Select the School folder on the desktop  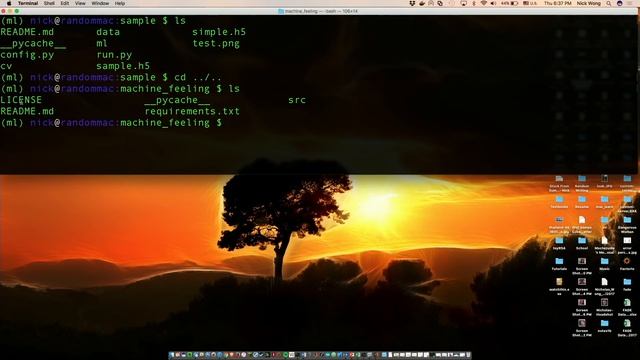tap(582, 242)
